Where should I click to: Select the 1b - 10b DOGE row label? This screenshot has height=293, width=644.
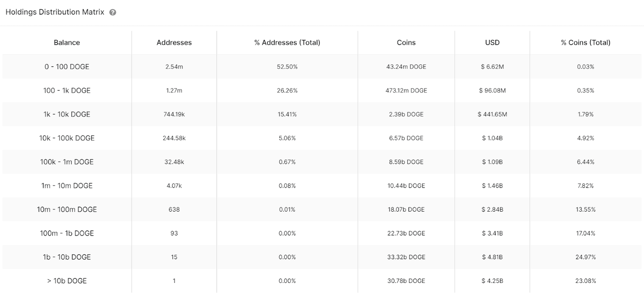[67, 257]
